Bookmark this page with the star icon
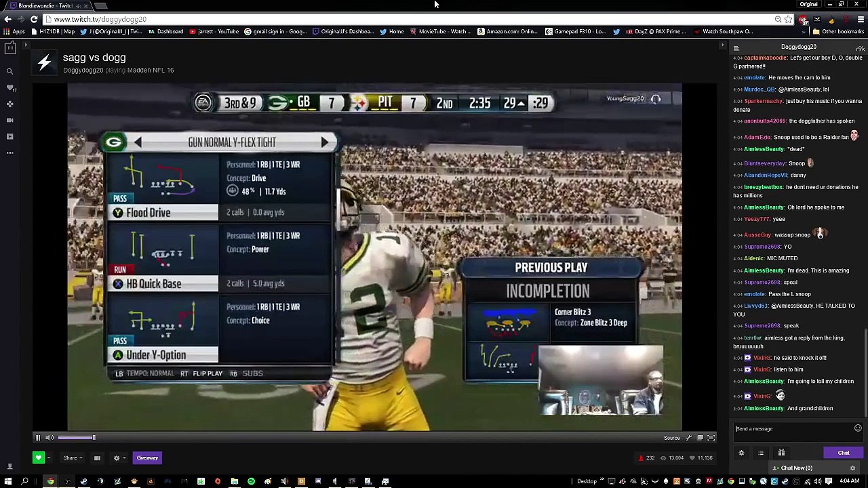Viewport: 868px width, 488px height. click(788, 19)
